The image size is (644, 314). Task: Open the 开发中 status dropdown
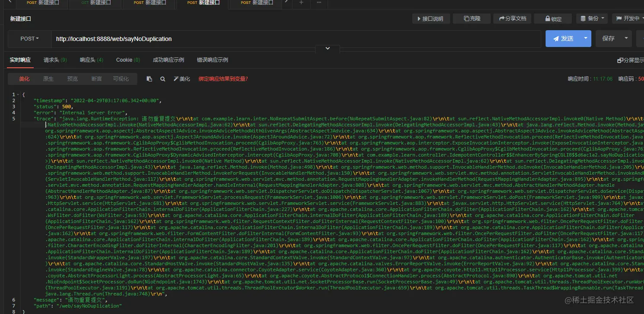tap(628, 19)
